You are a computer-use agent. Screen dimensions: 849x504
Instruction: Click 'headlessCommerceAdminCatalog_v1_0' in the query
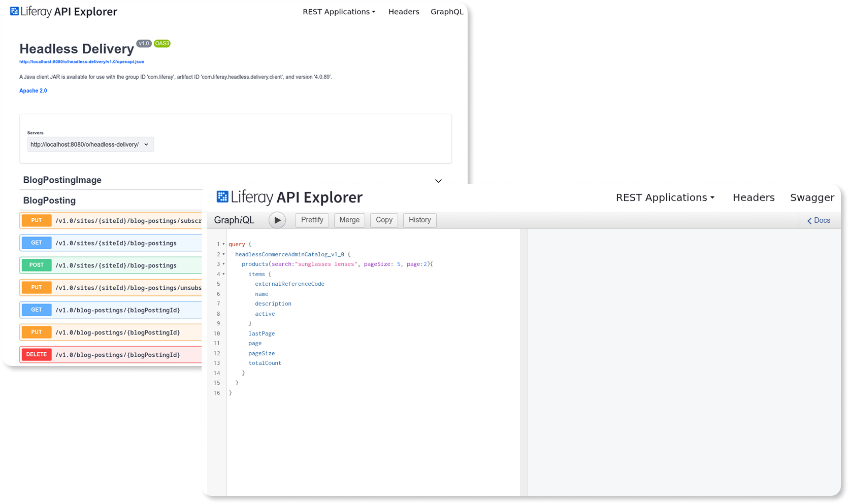pos(289,254)
